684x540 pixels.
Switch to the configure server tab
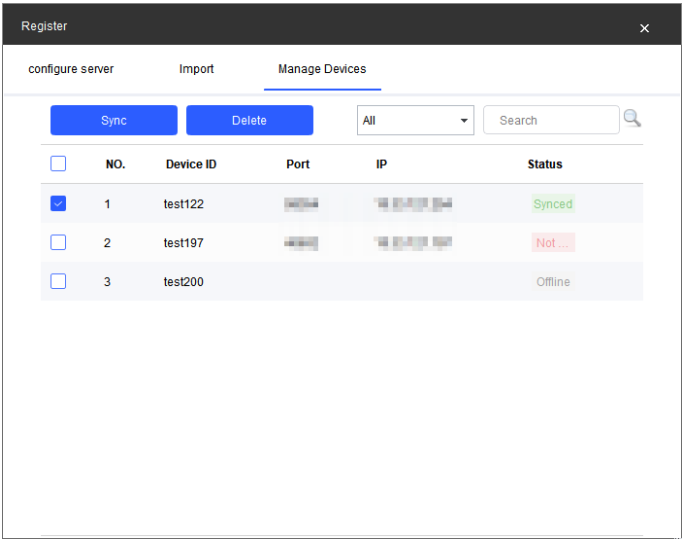click(x=71, y=69)
